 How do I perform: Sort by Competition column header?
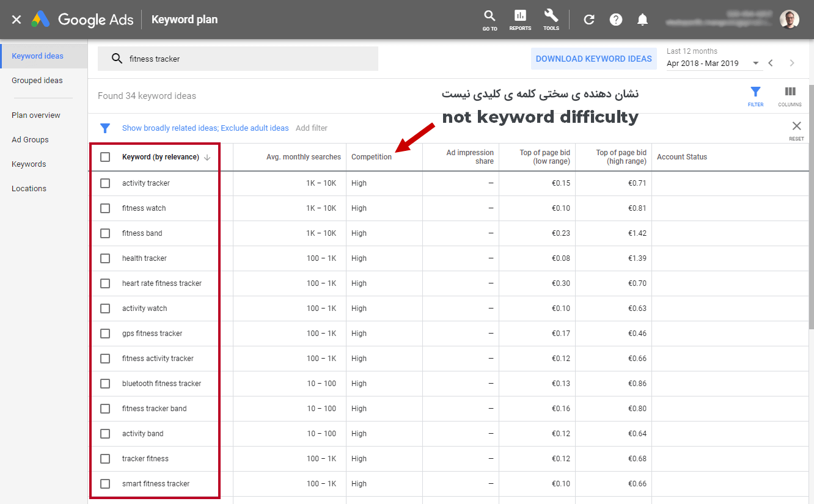[x=372, y=157]
